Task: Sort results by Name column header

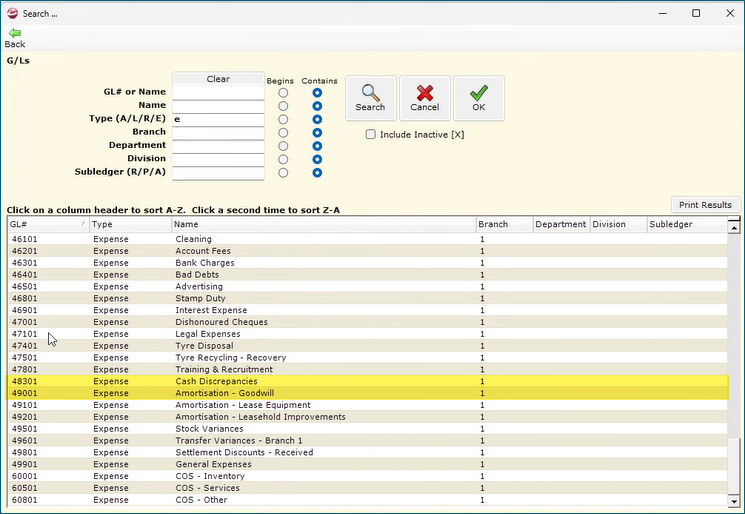Action: click(x=324, y=224)
